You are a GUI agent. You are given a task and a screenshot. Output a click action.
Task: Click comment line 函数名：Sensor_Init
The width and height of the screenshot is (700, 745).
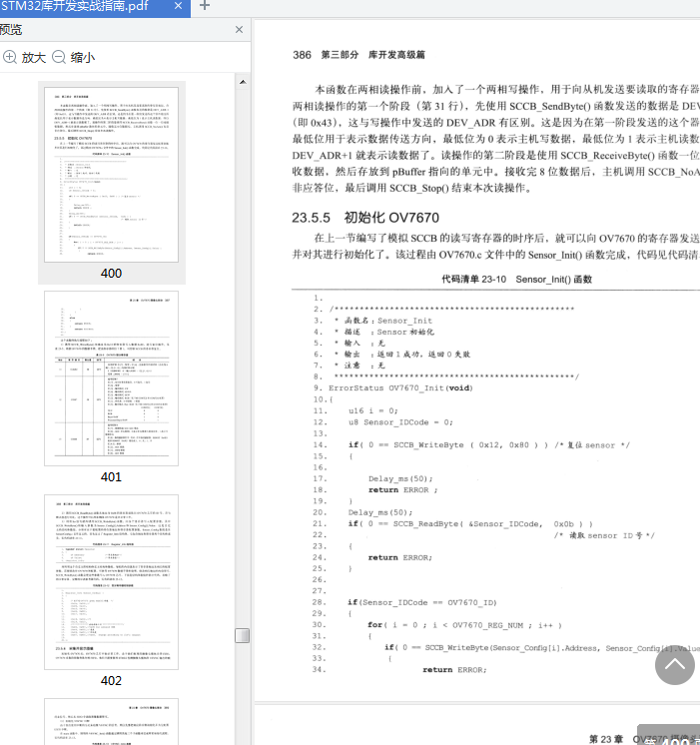[x=383, y=321]
